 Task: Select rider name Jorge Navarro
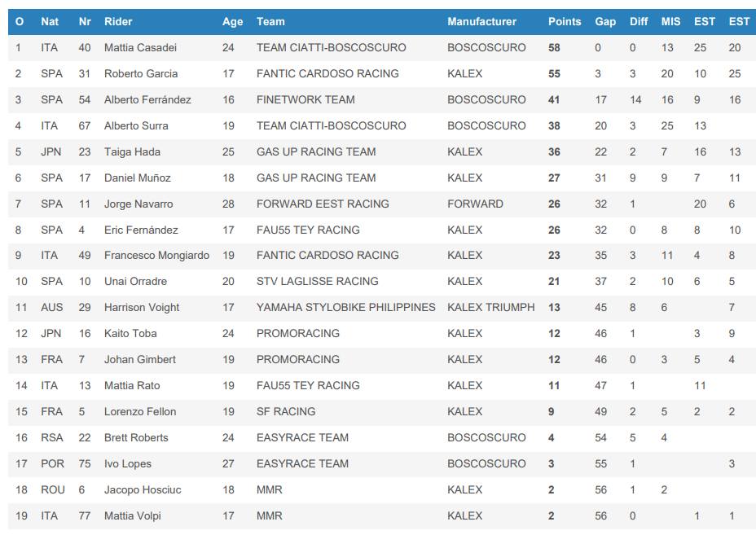pyautogui.click(x=138, y=204)
